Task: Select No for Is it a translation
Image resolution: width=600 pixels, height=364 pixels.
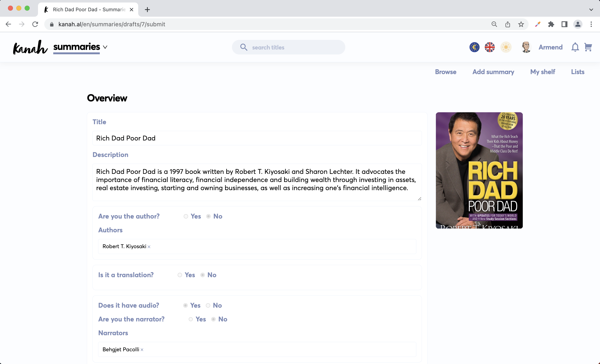Action: [x=202, y=275]
